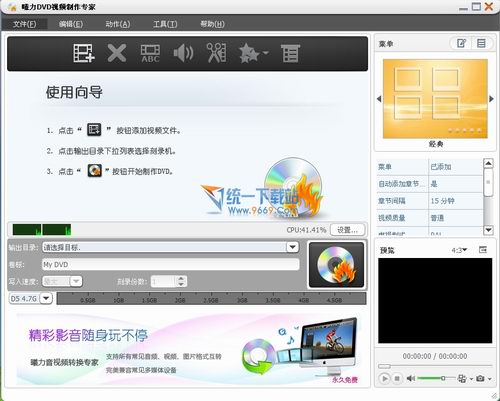Click the 视频质量 value 普通
This screenshot has height=401, width=500.
click(x=437, y=218)
